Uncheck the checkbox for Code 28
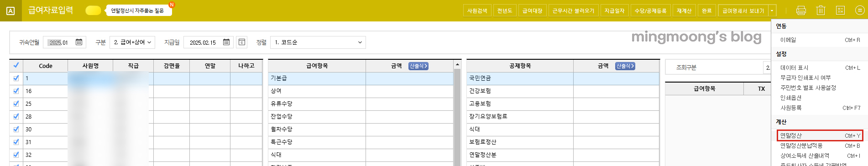The image size is (868, 166). [x=16, y=116]
